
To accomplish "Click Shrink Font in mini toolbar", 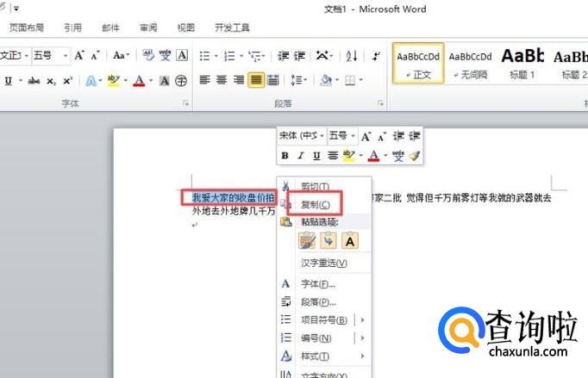I will 382,137.
